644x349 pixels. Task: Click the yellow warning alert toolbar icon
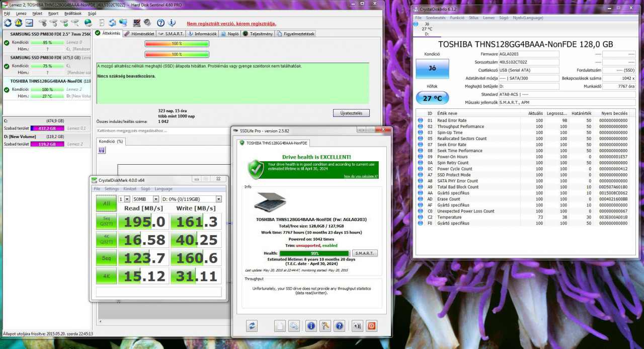click(x=19, y=23)
